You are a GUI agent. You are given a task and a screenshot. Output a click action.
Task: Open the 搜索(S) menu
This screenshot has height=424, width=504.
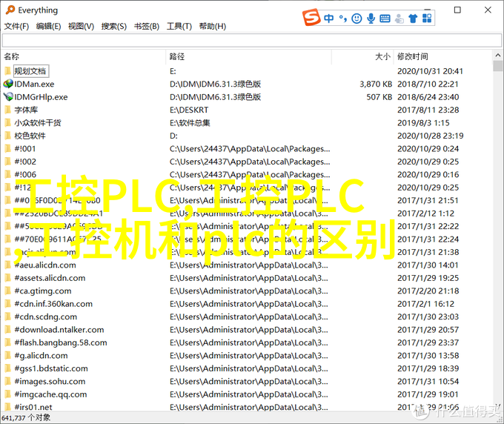pos(114,26)
